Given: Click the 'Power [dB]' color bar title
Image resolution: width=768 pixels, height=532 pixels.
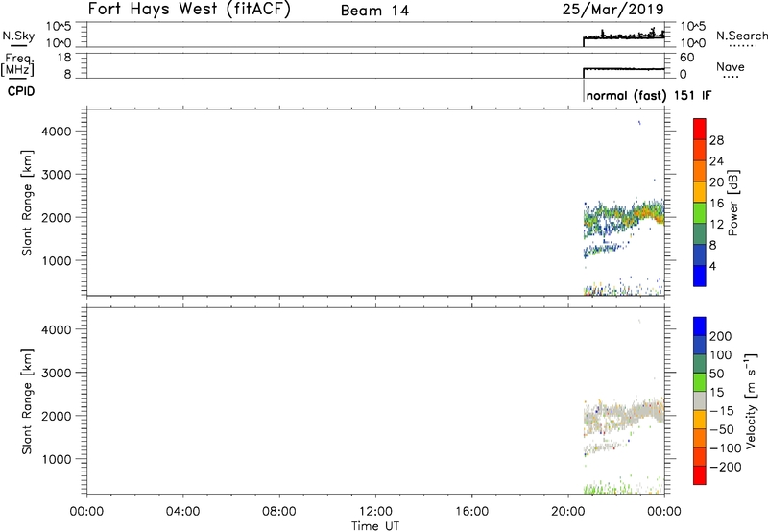Looking at the screenshot, I should 732,203.
